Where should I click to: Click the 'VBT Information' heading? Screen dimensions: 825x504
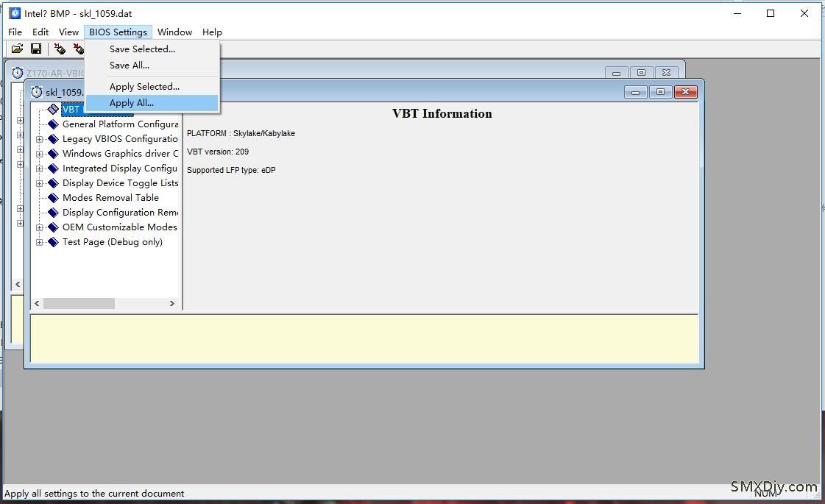tap(442, 113)
